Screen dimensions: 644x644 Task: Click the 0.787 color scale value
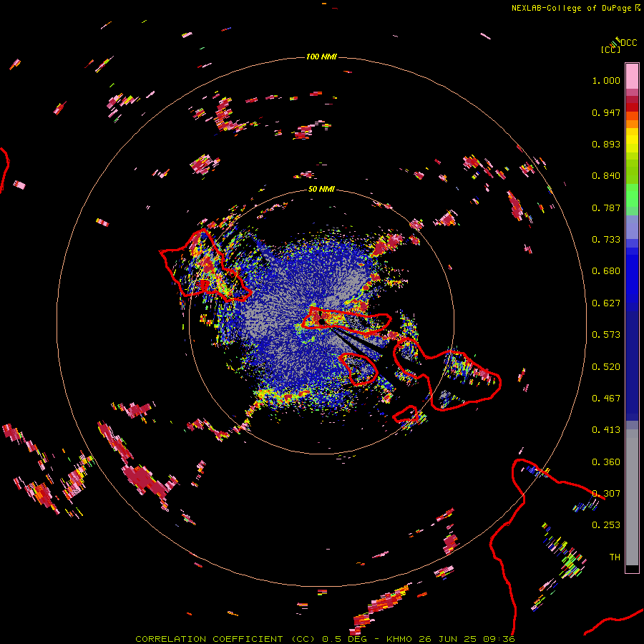[x=606, y=208]
